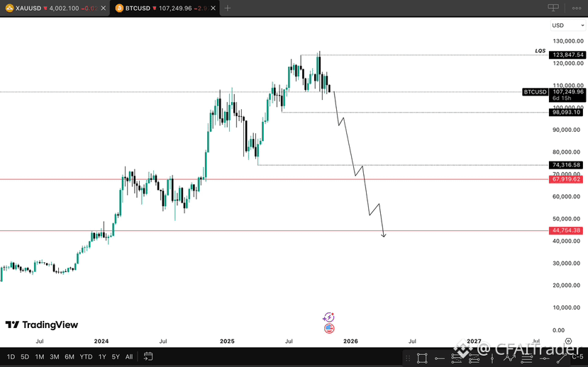This screenshot has width=588, height=367.
Task: Click the TradingView logo
Action: point(42,324)
